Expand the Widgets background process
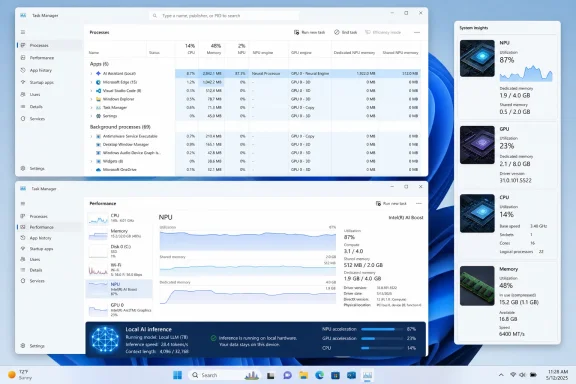Screen dimensions: 576x384 (x=91, y=161)
